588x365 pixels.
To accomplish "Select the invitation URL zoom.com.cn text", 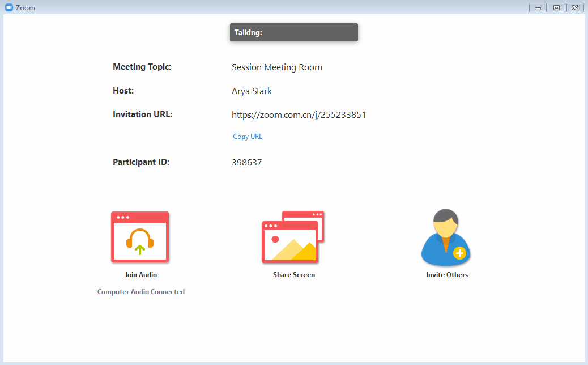I will coord(299,115).
